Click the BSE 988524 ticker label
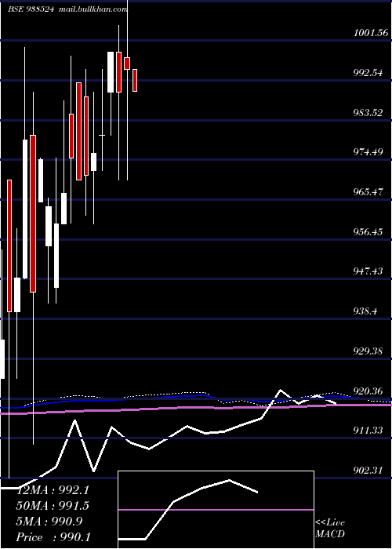392x549 pixels. [x=31, y=9]
